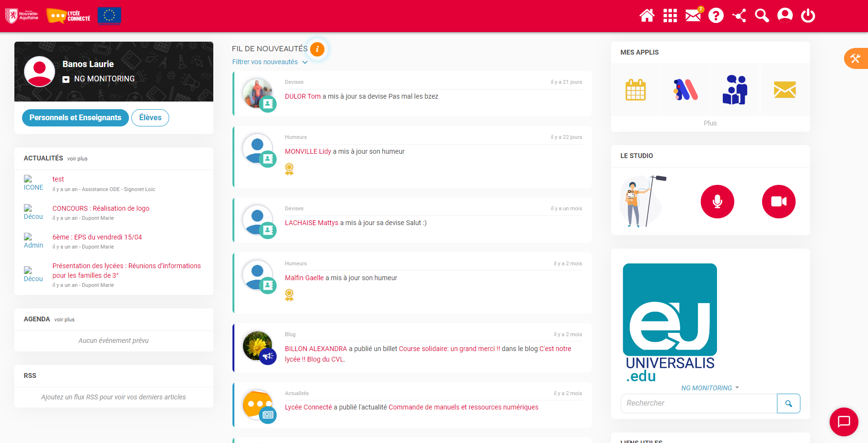The width and height of the screenshot is (868, 443).
Task: Select the Personnels et Enseignants filter
Action: click(75, 118)
